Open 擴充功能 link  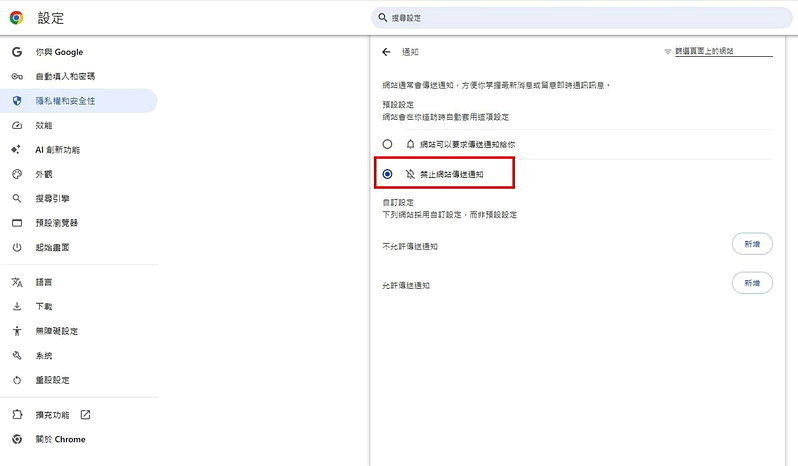(79, 415)
